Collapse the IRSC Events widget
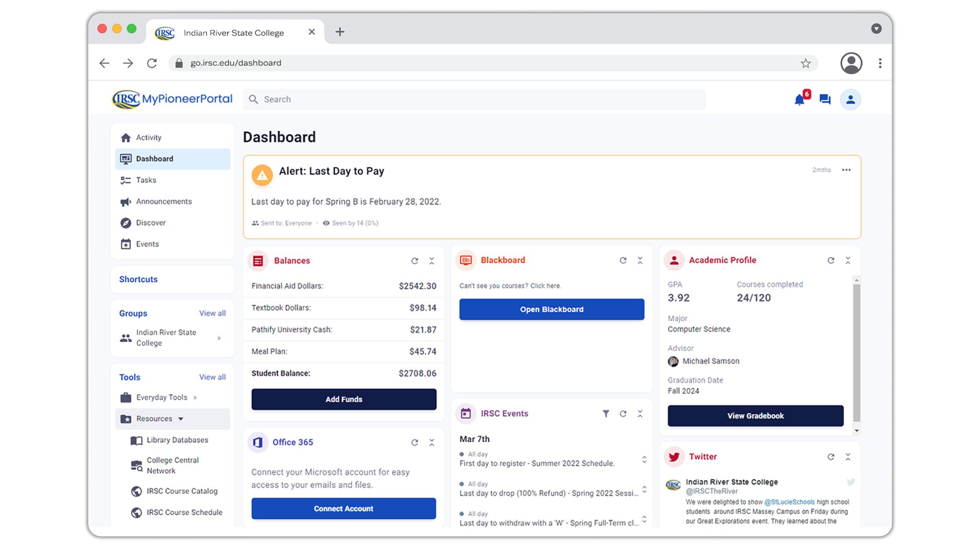The image size is (980, 551). (640, 414)
